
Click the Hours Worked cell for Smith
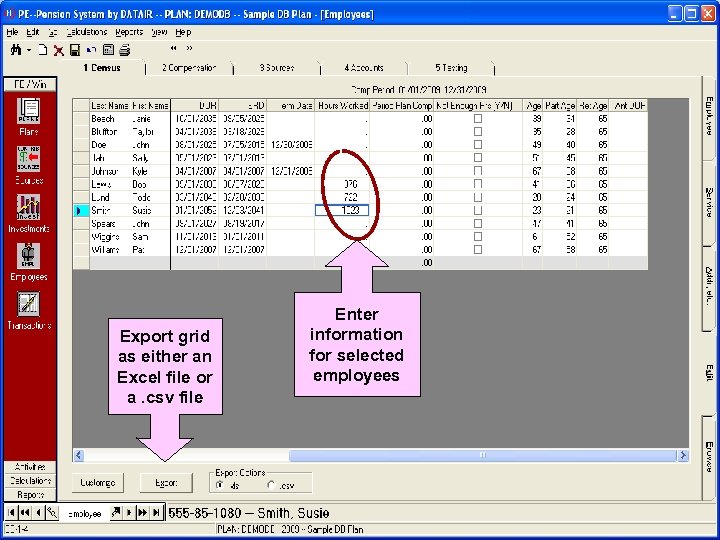point(342,211)
